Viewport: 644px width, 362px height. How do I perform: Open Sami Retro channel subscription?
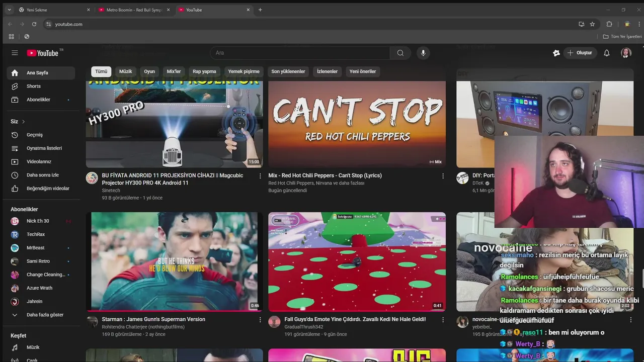(x=41, y=261)
